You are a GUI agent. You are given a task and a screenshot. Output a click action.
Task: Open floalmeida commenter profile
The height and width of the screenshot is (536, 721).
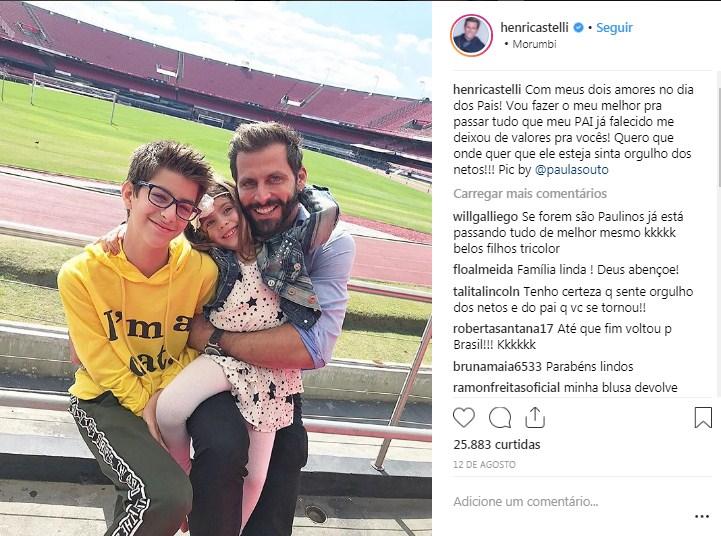pos(482,269)
